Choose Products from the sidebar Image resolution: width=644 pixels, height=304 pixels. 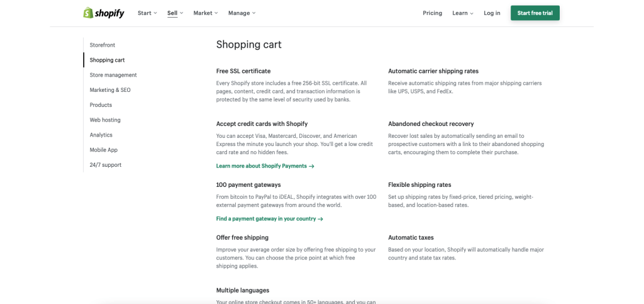(x=101, y=105)
